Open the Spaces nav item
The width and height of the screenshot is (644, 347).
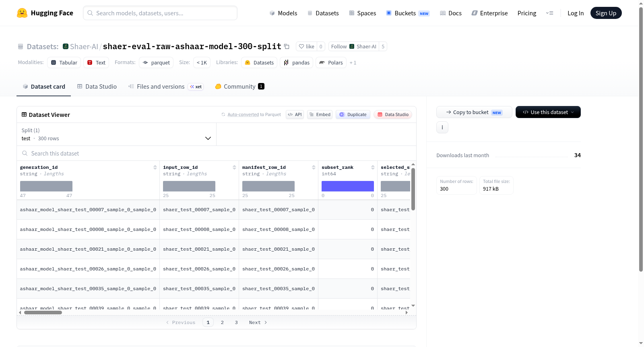tap(363, 13)
